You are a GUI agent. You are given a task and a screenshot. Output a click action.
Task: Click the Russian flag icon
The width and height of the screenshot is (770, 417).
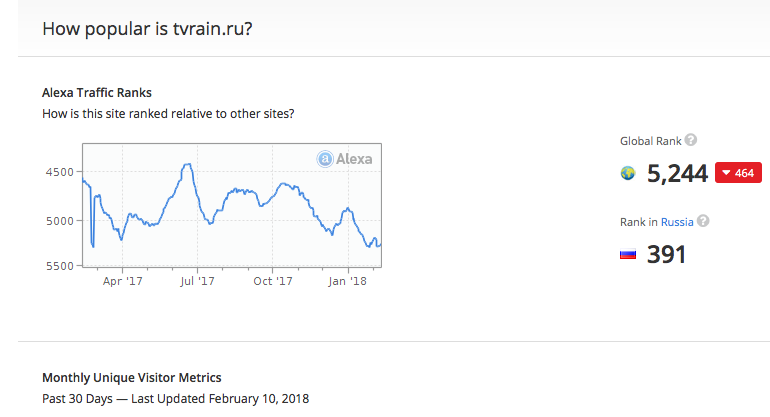click(x=628, y=254)
